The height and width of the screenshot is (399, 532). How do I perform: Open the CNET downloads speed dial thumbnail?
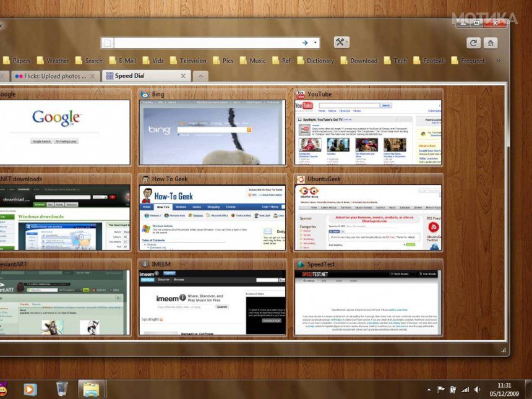[64, 217]
